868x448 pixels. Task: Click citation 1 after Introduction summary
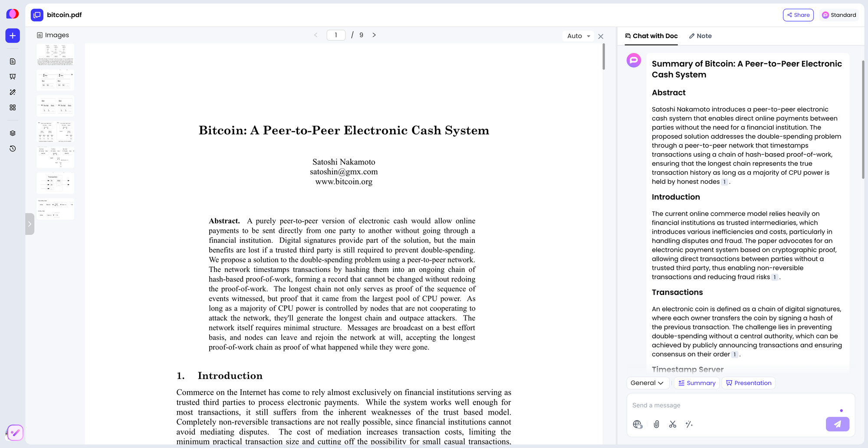click(x=775, y=278)
